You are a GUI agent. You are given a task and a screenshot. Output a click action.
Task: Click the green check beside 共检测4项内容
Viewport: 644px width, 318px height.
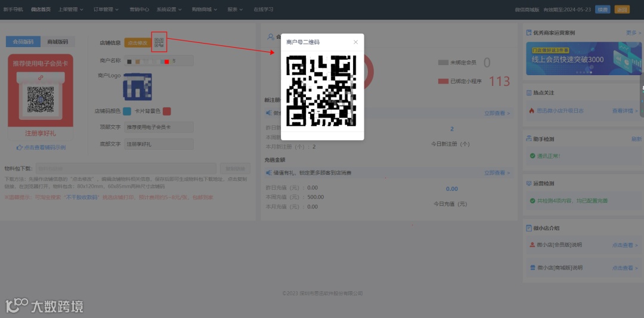pos(533,201)
